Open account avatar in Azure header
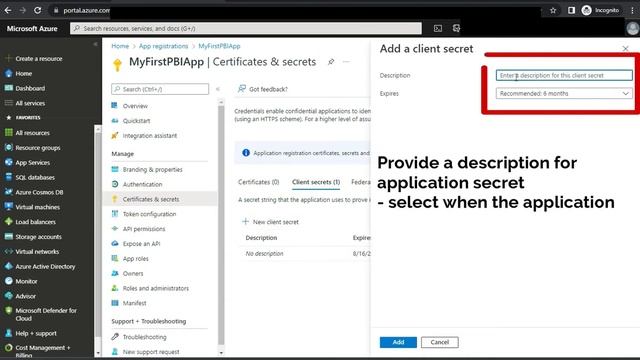Viewport: 640px width, 360px height. [x=632, y=28]
